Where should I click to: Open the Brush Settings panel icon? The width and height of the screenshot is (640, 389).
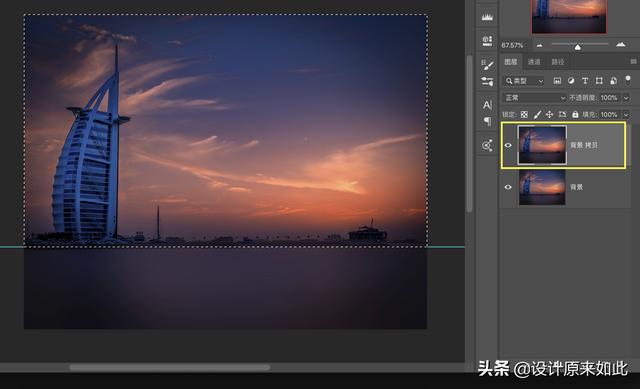487,64
